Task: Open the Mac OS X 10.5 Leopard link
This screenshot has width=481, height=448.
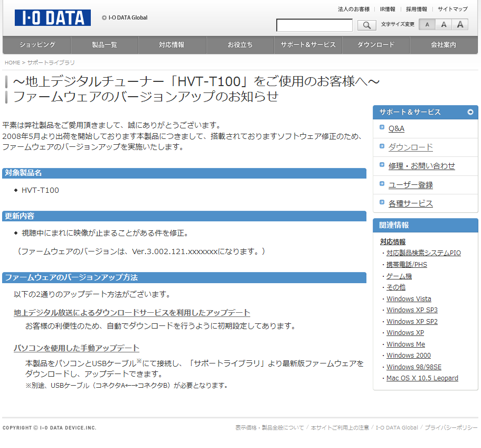Action: (x=422, y=378)
